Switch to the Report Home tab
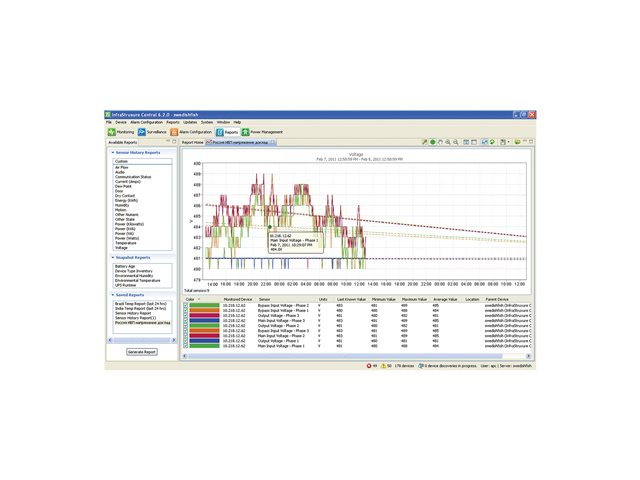This screenshot has width=640, height=480. click(192, 143)
